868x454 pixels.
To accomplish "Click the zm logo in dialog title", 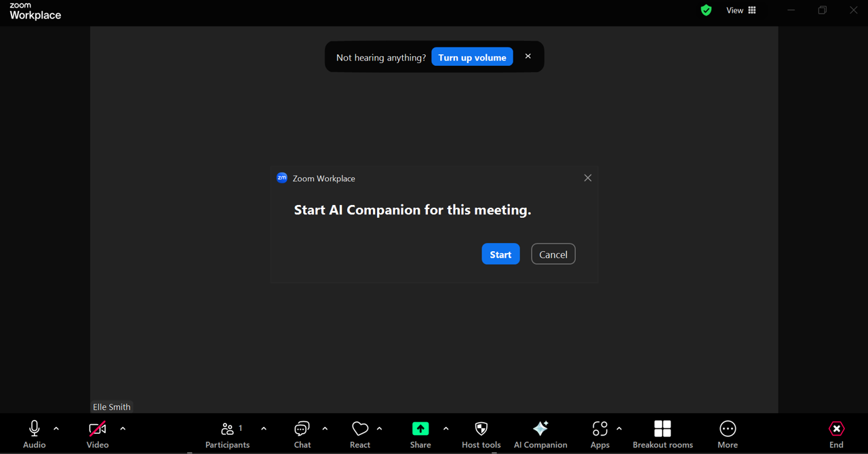I will 282,178.
